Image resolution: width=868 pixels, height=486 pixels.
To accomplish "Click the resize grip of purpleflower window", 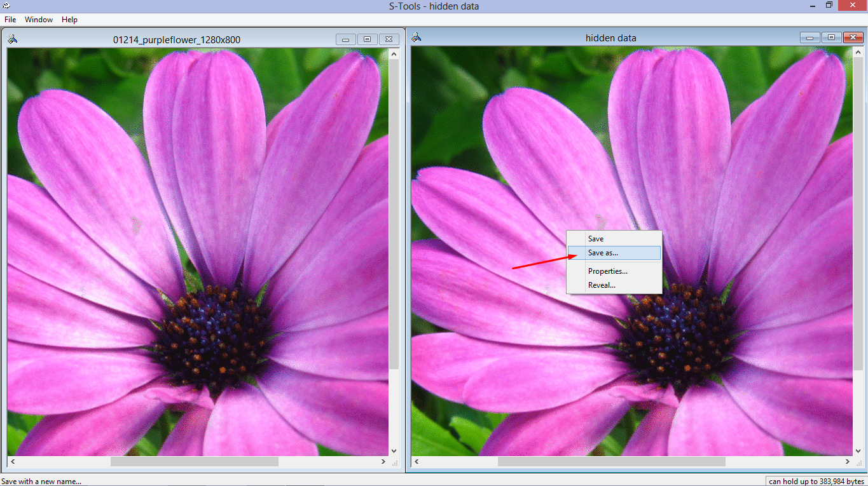I will point(394,462).
